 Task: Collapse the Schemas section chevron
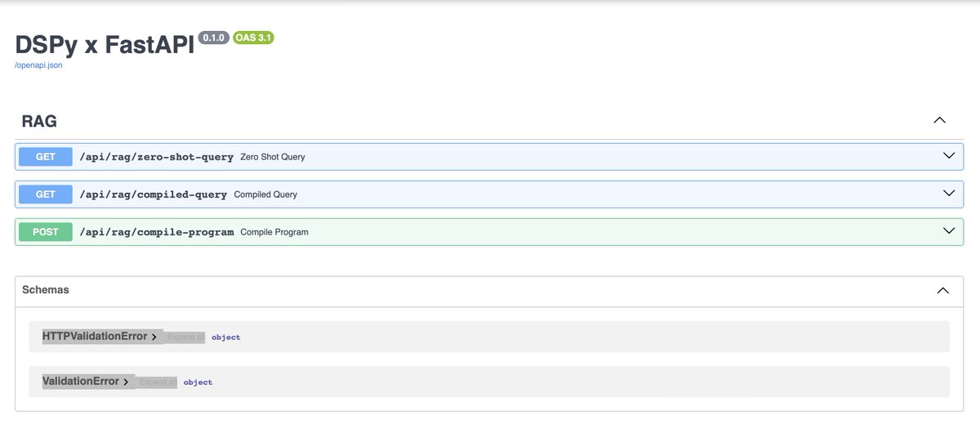(x=942, y=290)
